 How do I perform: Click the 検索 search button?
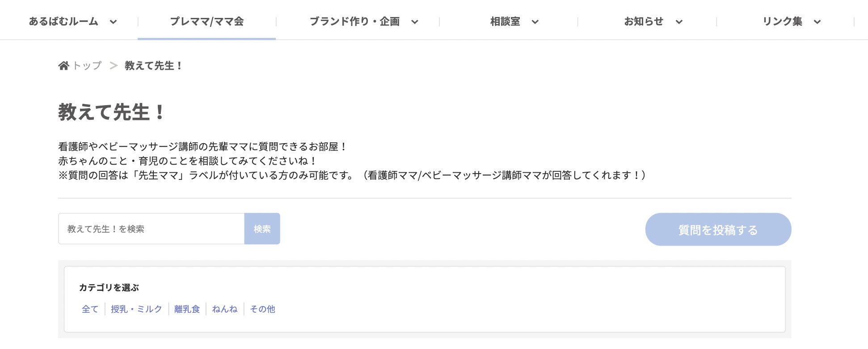tap(262, 229)
